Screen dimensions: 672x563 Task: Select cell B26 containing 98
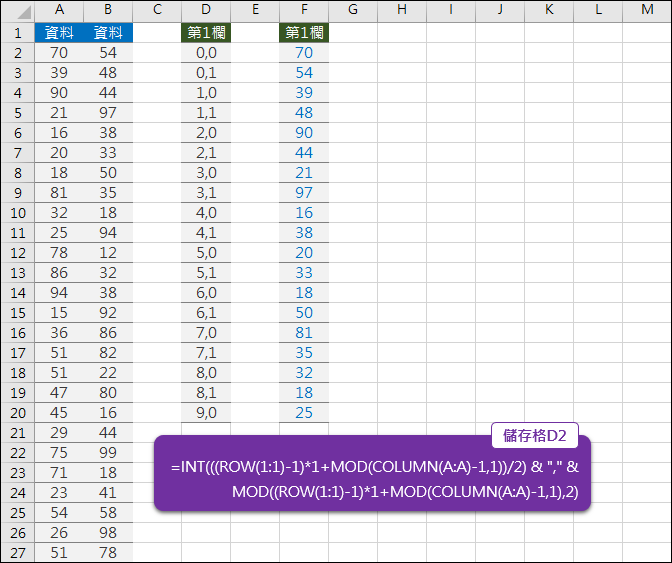click(x=108, y=533)
